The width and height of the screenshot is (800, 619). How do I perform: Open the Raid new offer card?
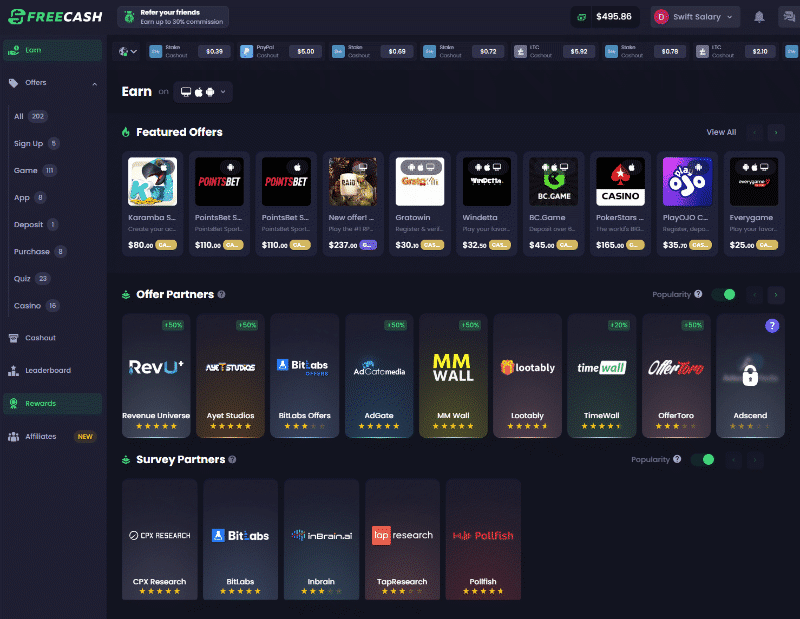tap(353, 204)
